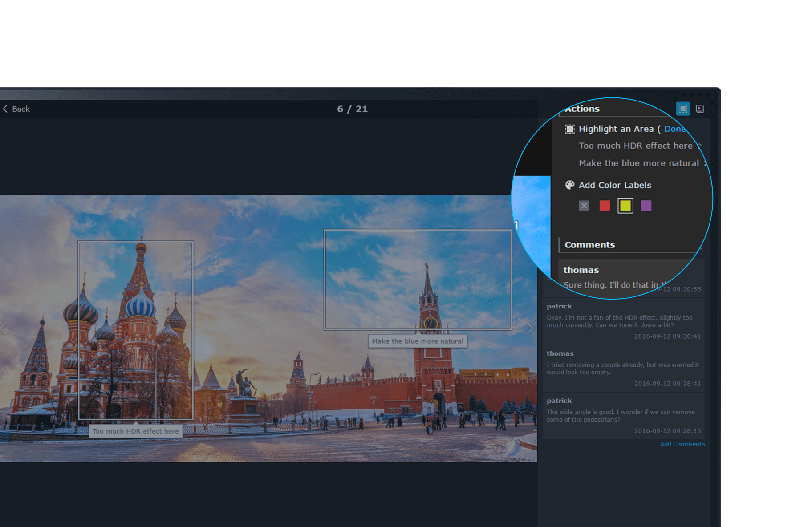The image size is (812, 527).
Task: Select 'Too much HDR effect here' list entry
Action: (x=635, y=146)
